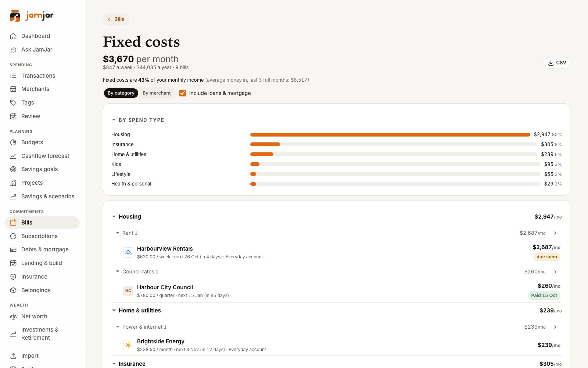
Task: Click Harbourview Rentals merchant logo
Action: pyautogui.click(x=128, y=252)
